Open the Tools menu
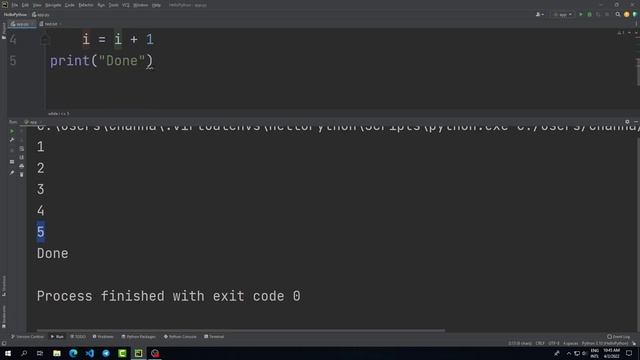 tap(113, 5)
